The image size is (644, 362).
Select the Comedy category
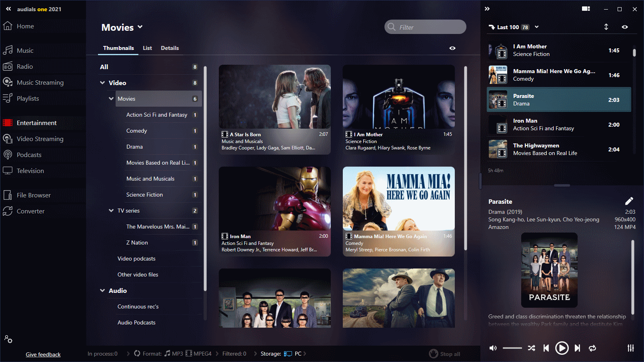click(x=163, y=131)
